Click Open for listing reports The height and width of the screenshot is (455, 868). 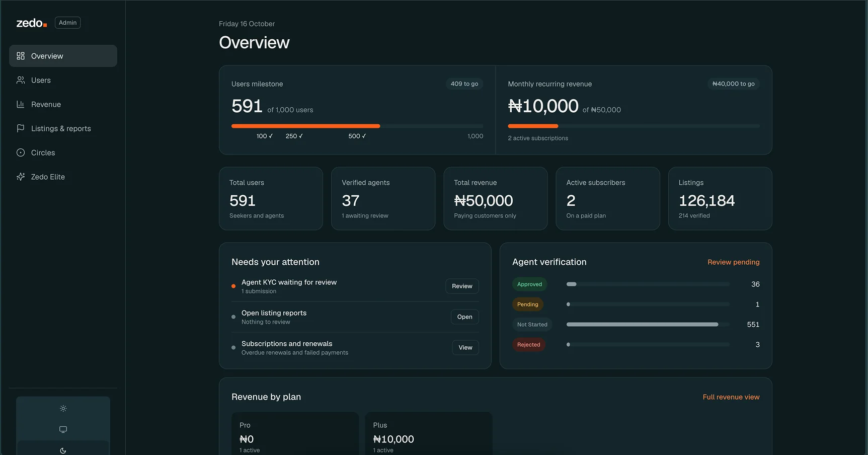click(464, 317)
